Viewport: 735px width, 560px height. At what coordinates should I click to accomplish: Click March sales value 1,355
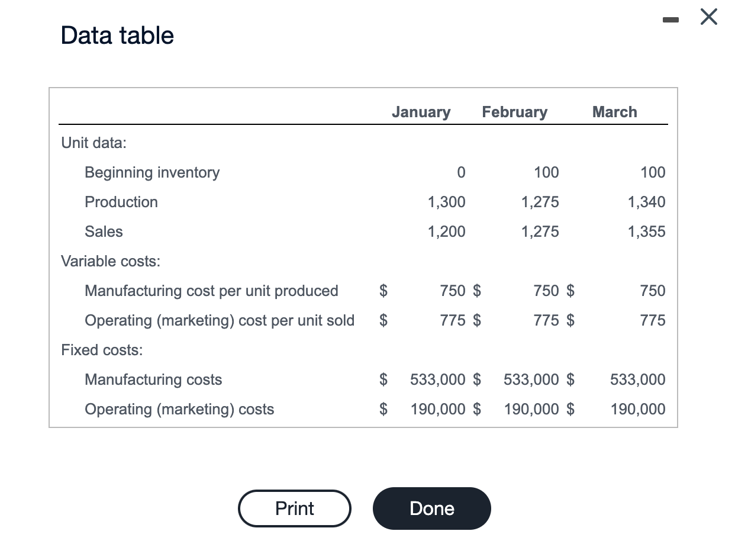coord(647,231)
